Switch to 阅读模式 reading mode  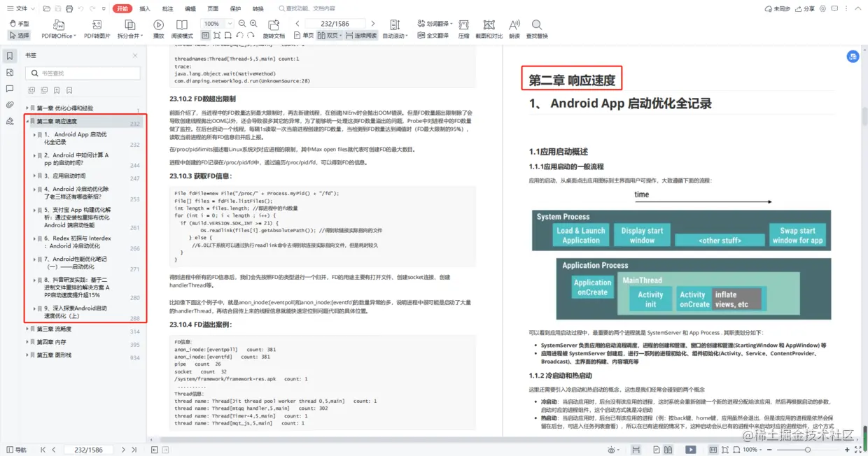182,29
